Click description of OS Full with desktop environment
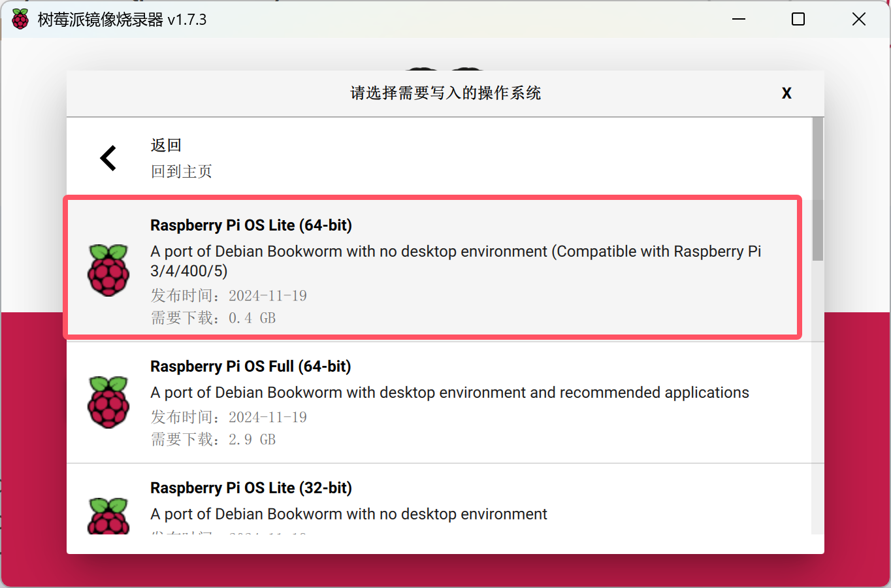This screenshot has height=588, width=891. pyautogui.click(x=449, y=393)
